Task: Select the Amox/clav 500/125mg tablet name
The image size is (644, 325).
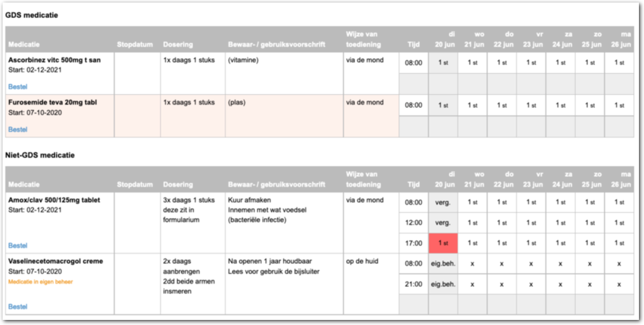Action: point(54,200)
